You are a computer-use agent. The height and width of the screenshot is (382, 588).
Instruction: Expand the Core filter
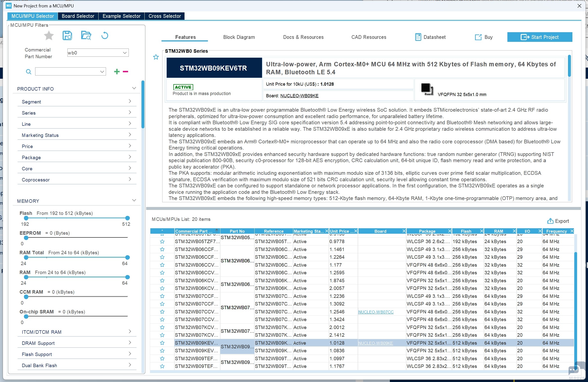pyautogui.click(x=130, y=168)
